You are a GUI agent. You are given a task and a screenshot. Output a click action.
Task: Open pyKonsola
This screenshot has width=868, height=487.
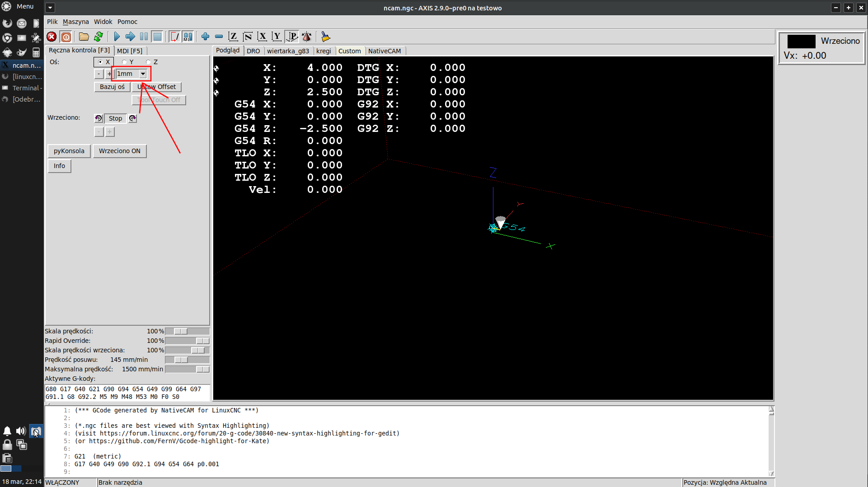point(69,151)
